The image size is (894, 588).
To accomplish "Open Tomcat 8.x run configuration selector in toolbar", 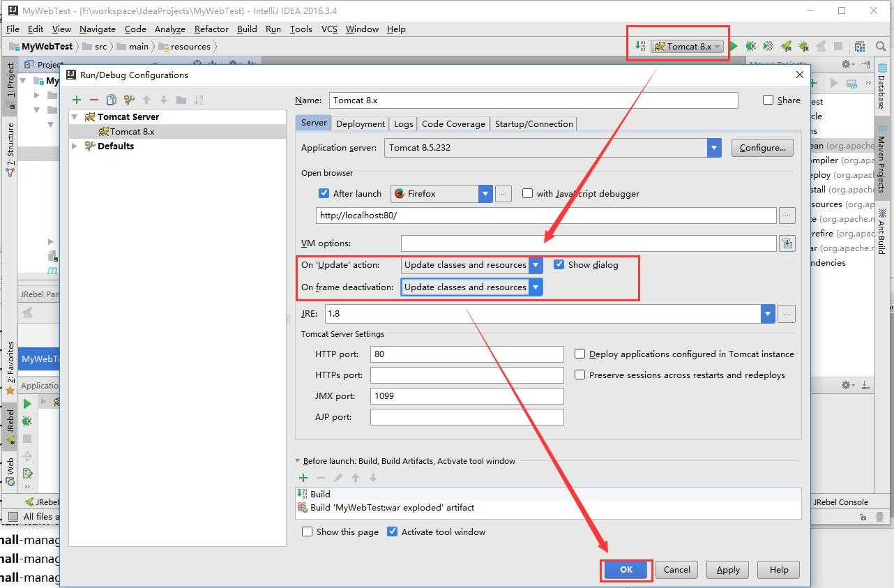I will (x=688, y=46).
